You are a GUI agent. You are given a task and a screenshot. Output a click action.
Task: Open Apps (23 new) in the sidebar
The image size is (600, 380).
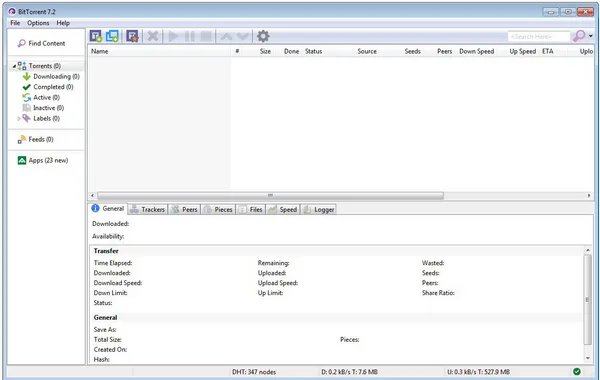point(43,160)
